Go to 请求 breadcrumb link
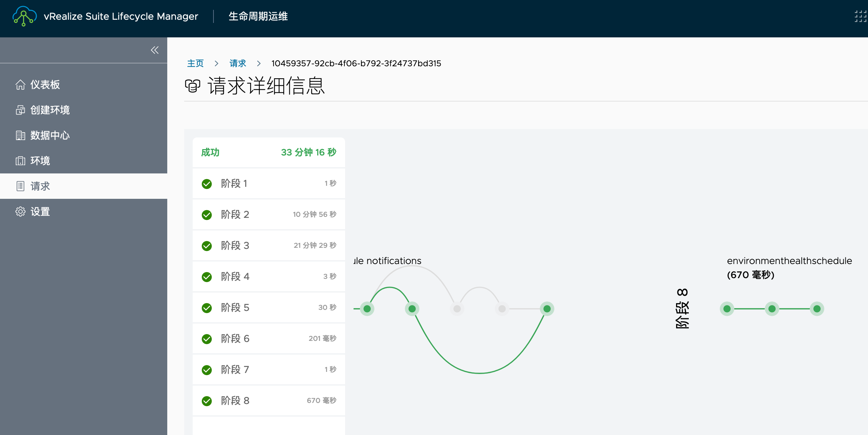Image resolution: width=868 pixels, height=435 pixels. tap(238, 63)
